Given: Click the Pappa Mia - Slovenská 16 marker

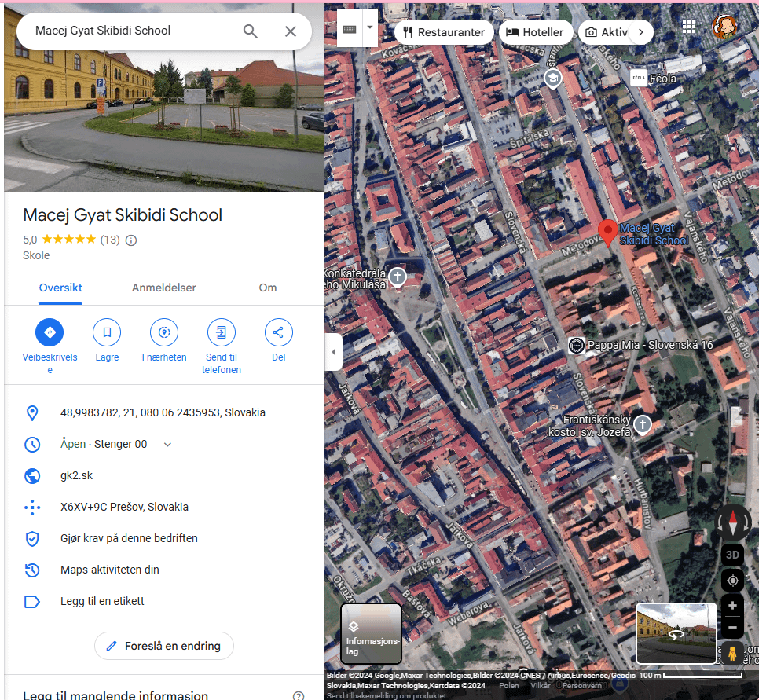Looking at the screenshot, I should pyautogui.click(x=576, y=345).
